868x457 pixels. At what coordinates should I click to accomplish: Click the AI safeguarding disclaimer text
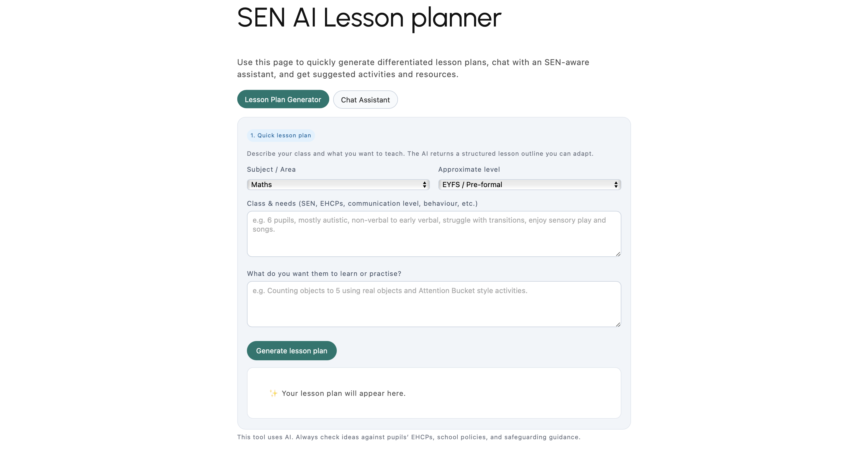(x=409, y=437)
